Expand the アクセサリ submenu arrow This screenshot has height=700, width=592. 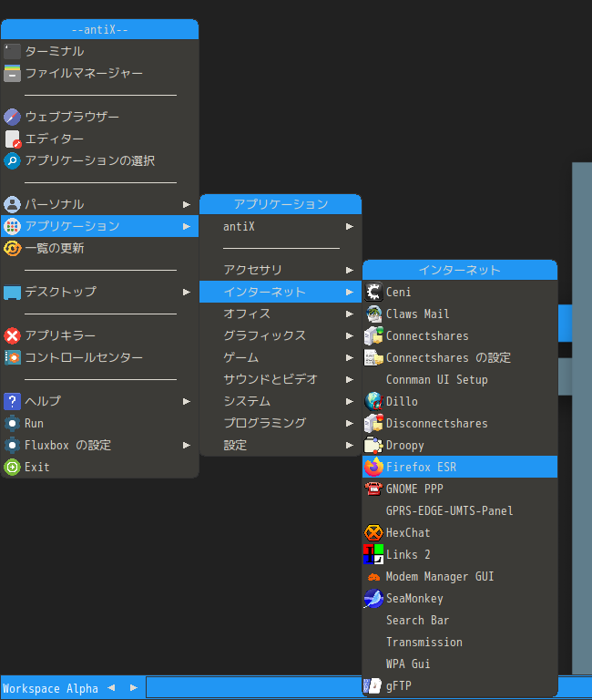pos(350,270)
